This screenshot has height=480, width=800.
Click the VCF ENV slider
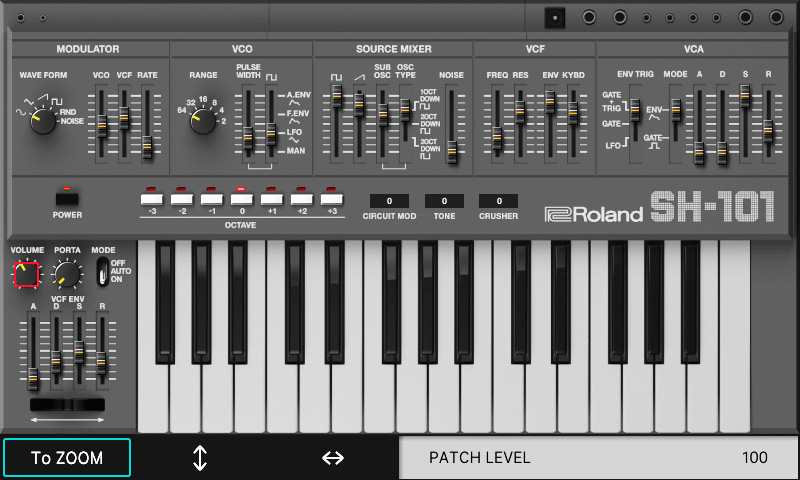coord(550,102)
